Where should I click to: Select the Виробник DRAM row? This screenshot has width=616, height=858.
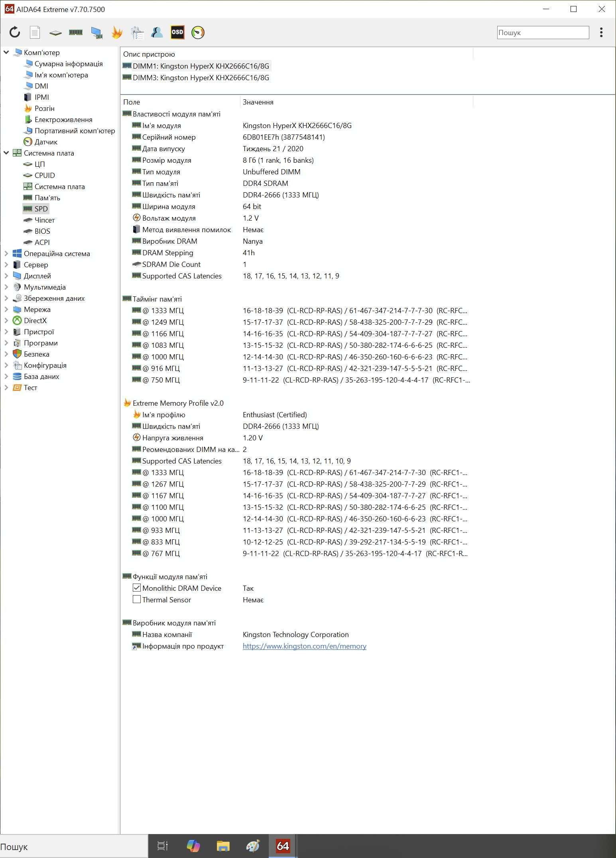click(x=297, y=241)
